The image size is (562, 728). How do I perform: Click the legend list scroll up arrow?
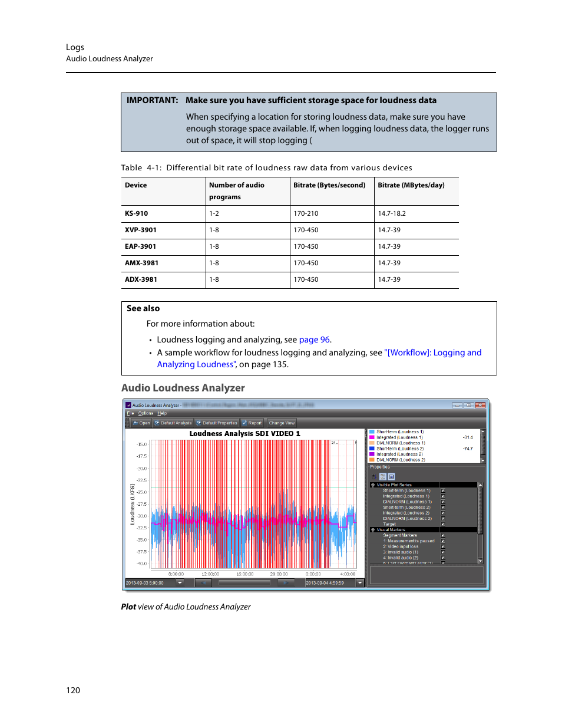(483, 431)
